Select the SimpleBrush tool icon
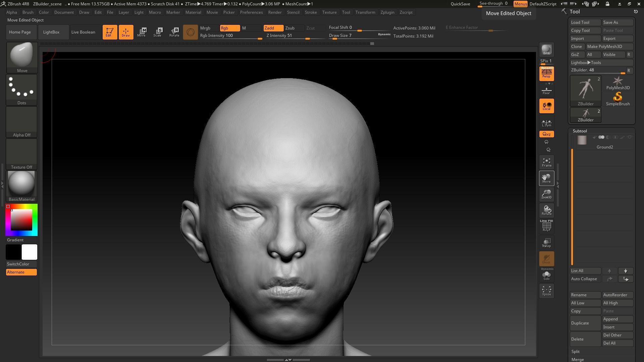 (x=618, y=99)
